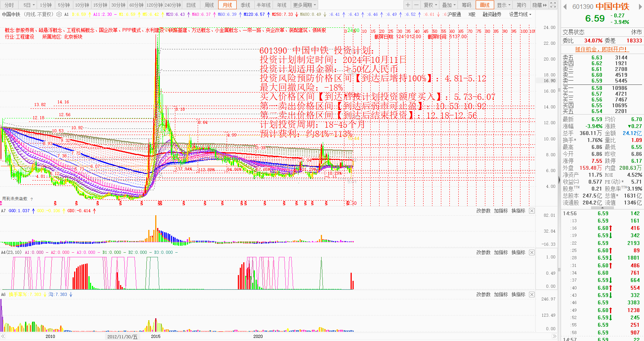Click stock code 601390 title
Screen dimensions: 644x341
(583, 7)
